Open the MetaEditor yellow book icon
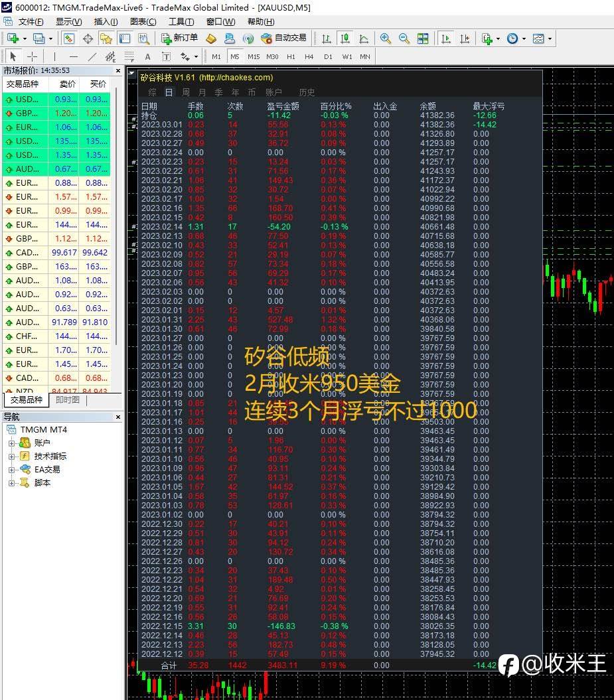Screen dimensions: 614x700 click(211, 38)
